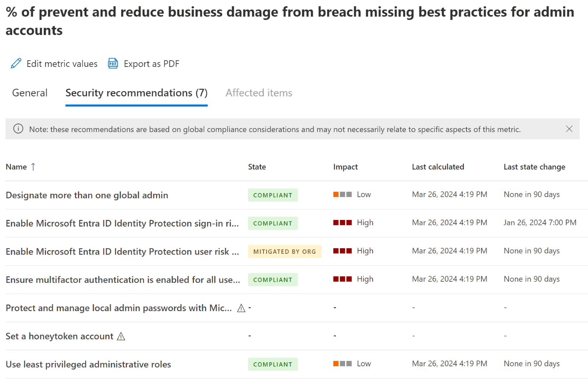The height and width of the screenshot is (381, 588).
Task: Click the State column header
Action: [x=257, y=167]
